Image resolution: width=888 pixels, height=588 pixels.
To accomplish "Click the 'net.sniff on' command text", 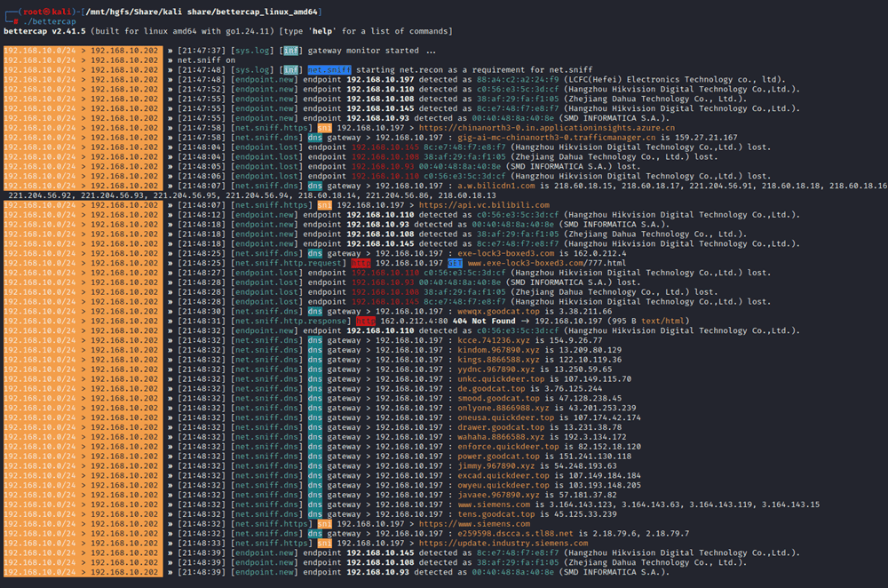I will [x=207, y=60].
